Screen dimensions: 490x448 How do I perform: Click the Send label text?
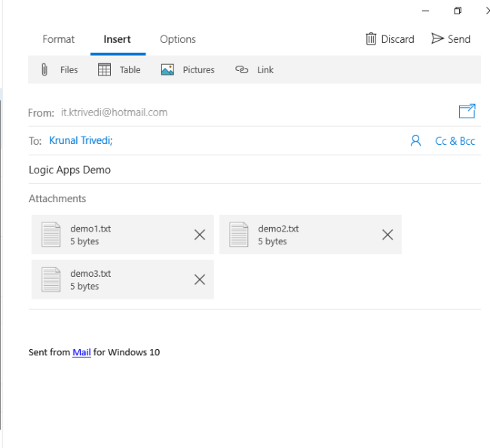459,39
